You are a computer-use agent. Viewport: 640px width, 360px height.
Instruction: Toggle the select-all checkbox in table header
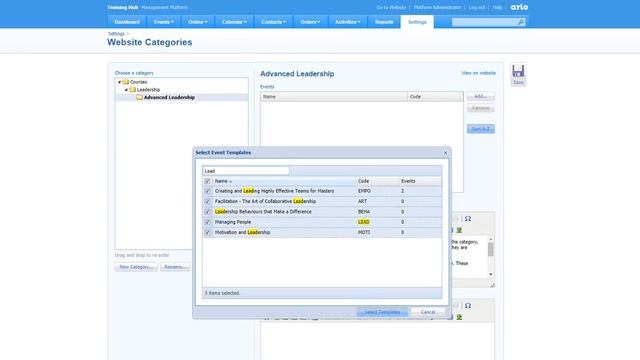pyautogui.click(x=207, y=181)
